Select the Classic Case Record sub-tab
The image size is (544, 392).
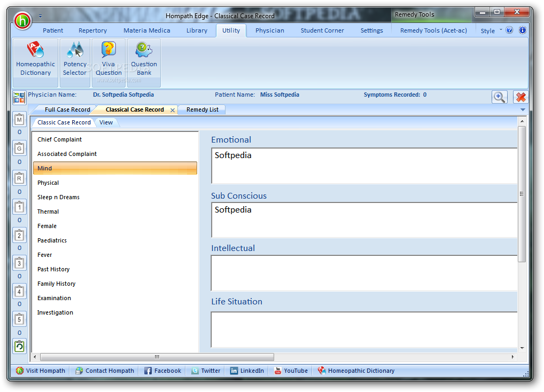pyautogui.click(x=64, y=122)
